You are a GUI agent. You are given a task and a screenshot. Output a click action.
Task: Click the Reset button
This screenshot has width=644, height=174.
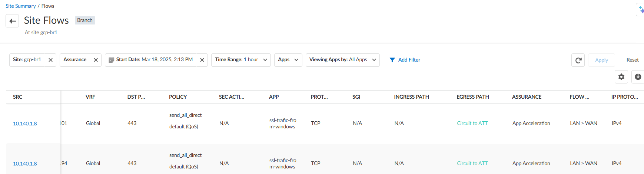633,60
